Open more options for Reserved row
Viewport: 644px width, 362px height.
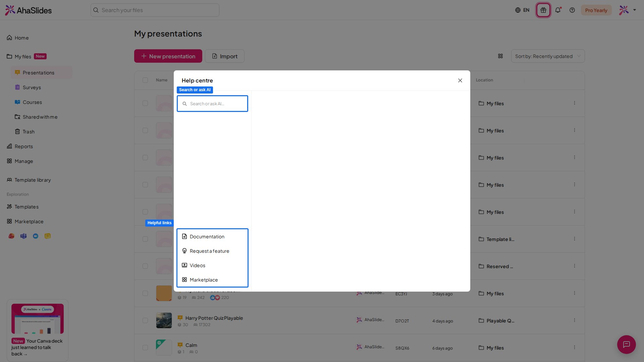click(x=574, y=266)
